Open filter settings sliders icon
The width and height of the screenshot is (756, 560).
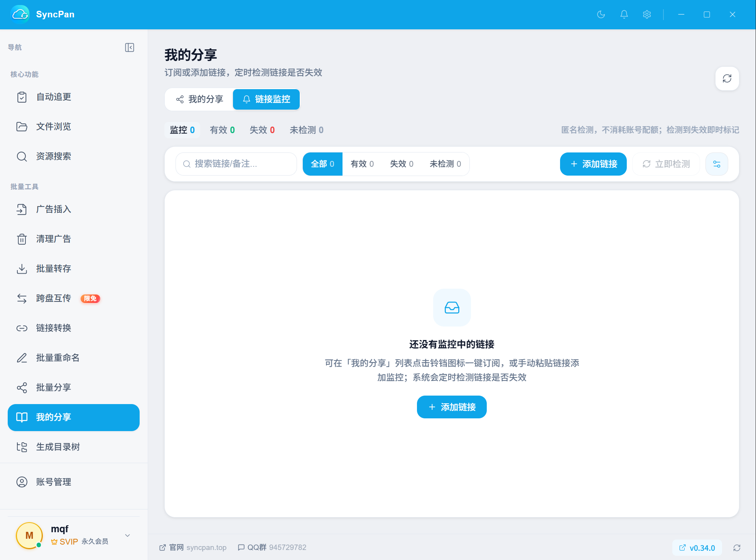click(717, 164)
